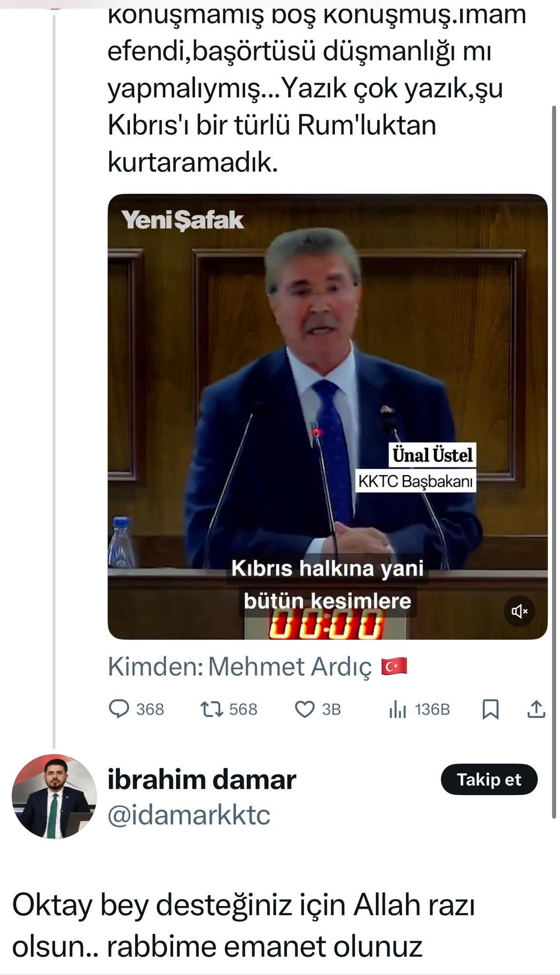The height and width of the screenshot is (975, 560).
Task: Tap the 368 replies count
Action: tap(150, 709)
